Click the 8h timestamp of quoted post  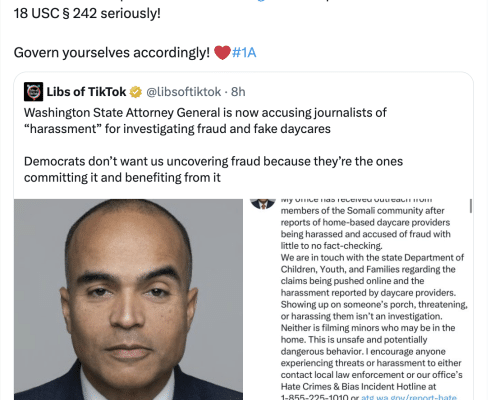[x=238, y=92]
